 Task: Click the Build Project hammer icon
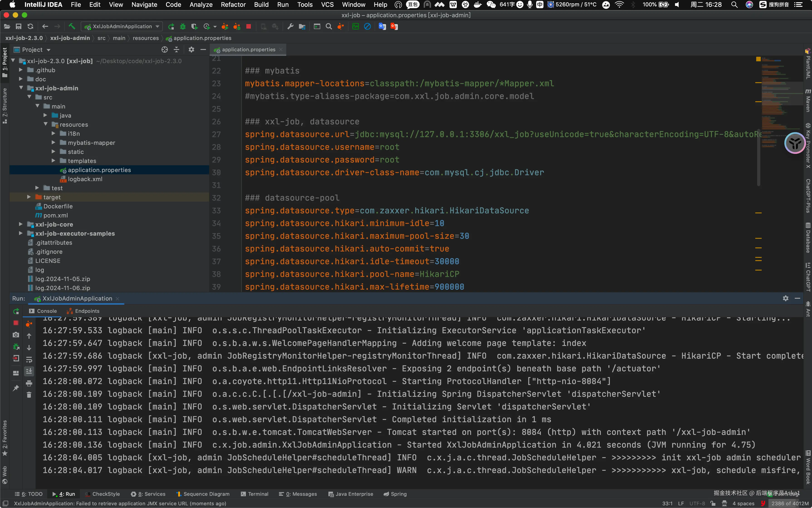(72, 26)
